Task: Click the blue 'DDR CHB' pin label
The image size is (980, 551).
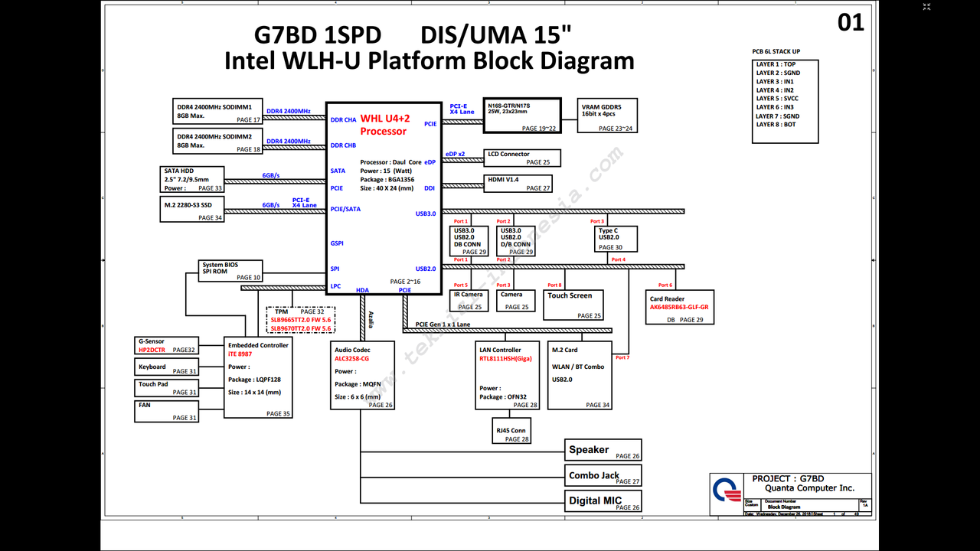Action: pyautogui.click(x=343, y=145)
